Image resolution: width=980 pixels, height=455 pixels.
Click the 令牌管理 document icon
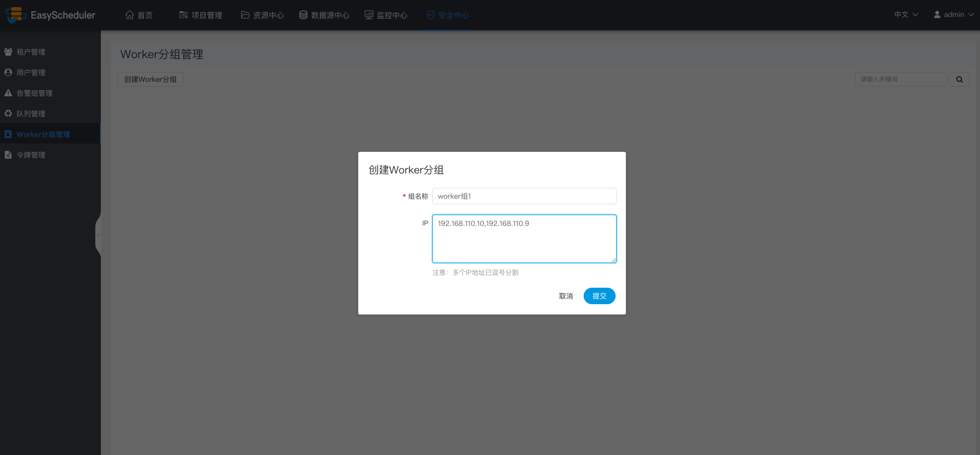(8, 154)
